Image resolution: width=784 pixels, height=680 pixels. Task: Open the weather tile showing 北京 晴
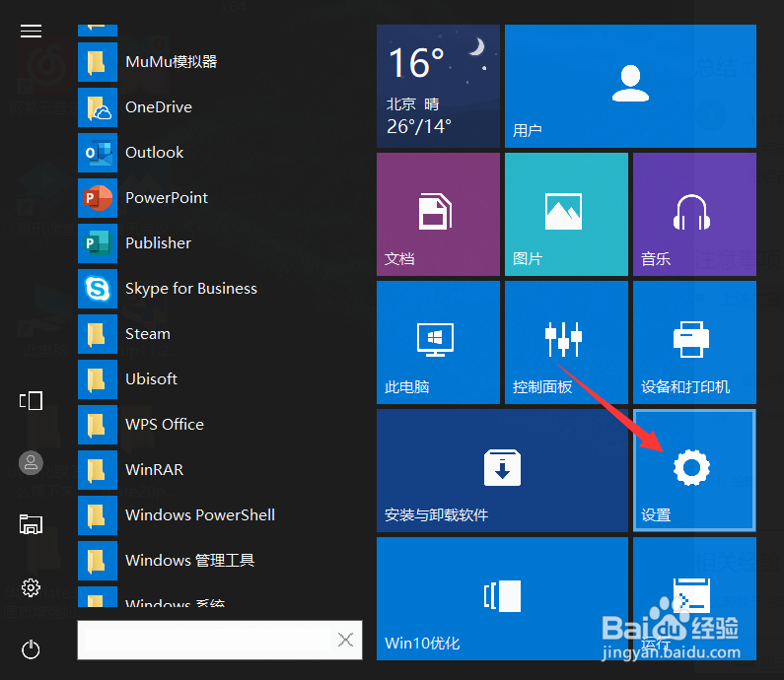pos(438,86)
